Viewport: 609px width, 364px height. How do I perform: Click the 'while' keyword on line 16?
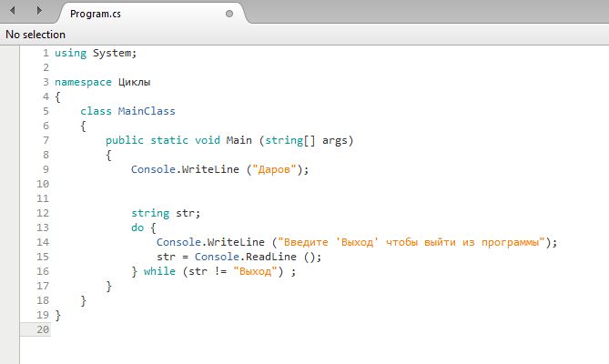click(x=159, y=271)
